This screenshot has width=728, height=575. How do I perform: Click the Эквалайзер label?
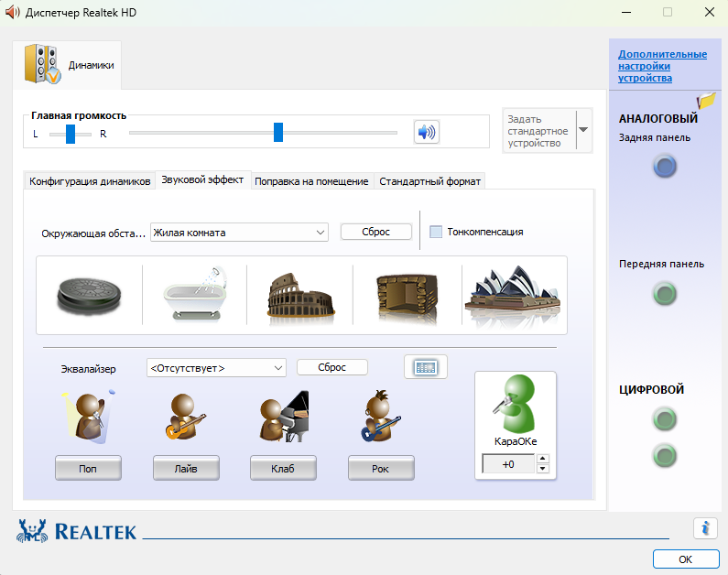(x=88, y=369)
